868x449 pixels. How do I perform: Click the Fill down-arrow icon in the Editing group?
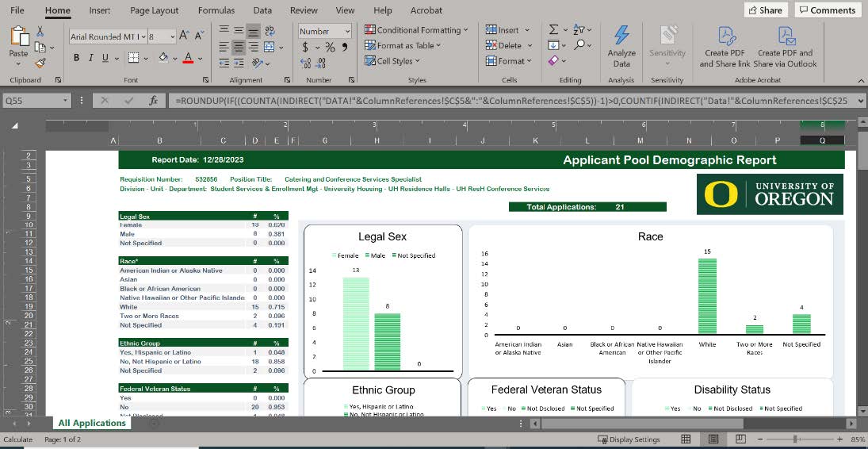click(553, 45)
